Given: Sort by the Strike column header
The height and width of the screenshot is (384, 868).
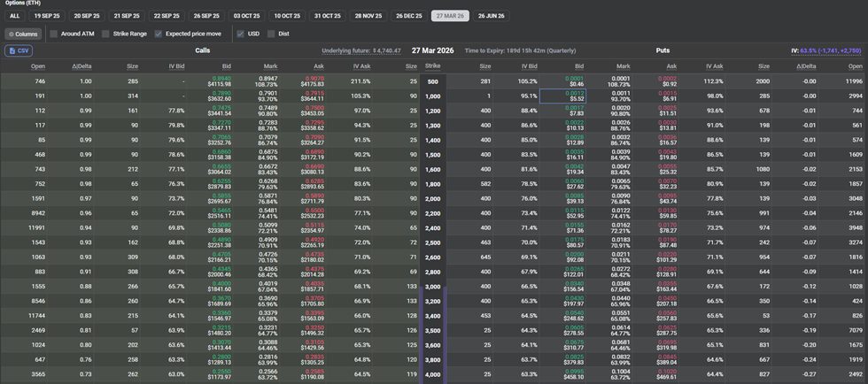Looking at the screenshot, I should [432, 65].
